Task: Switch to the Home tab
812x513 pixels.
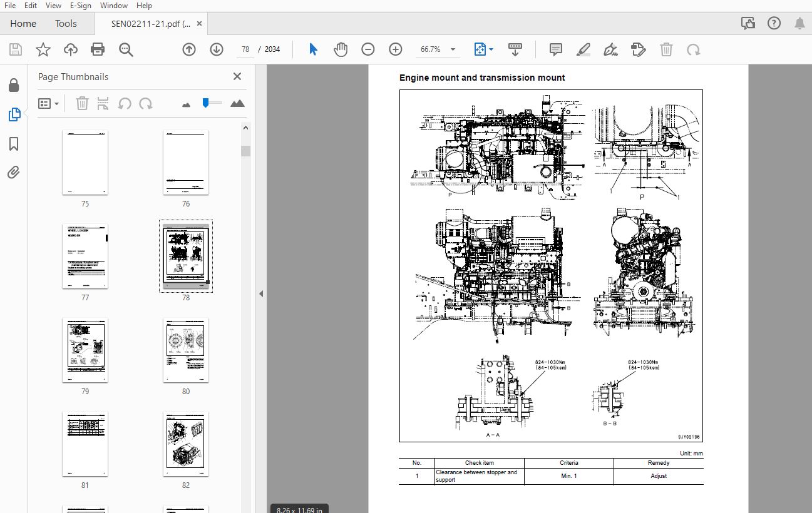Action: coord(23,24)
